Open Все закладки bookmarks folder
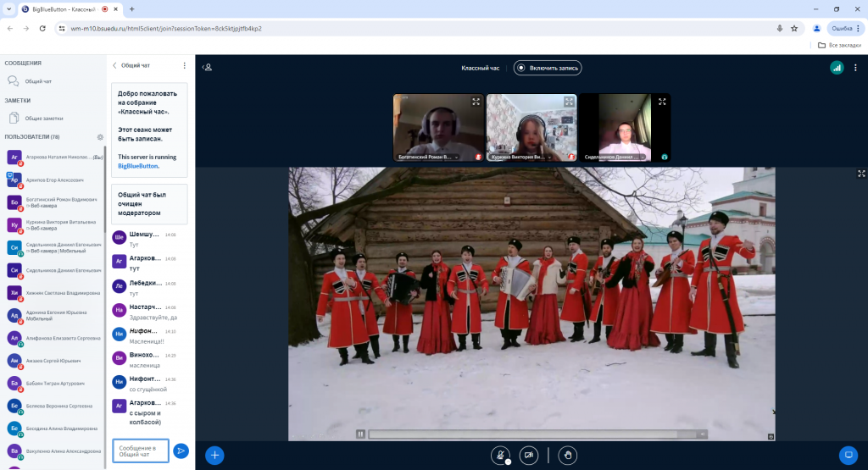868x470 pixels. click(x=840, y=46)
